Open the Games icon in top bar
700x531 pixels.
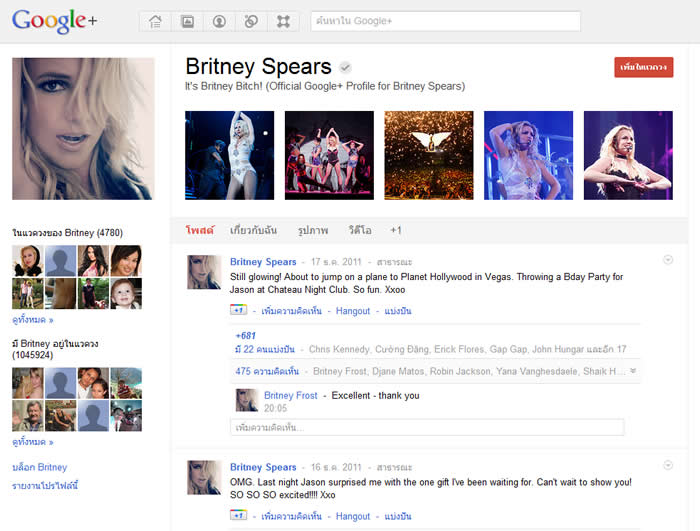[283, 21]
